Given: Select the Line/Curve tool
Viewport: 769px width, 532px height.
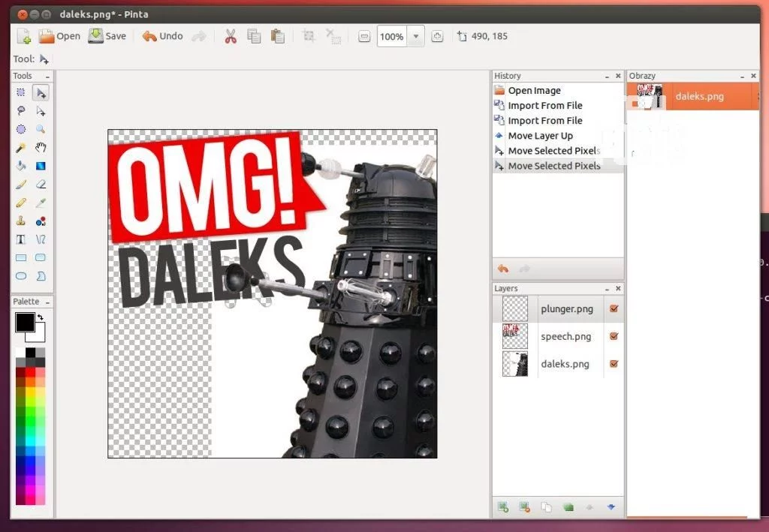Looking at the screenshot, I should click(x=41, y=239).
